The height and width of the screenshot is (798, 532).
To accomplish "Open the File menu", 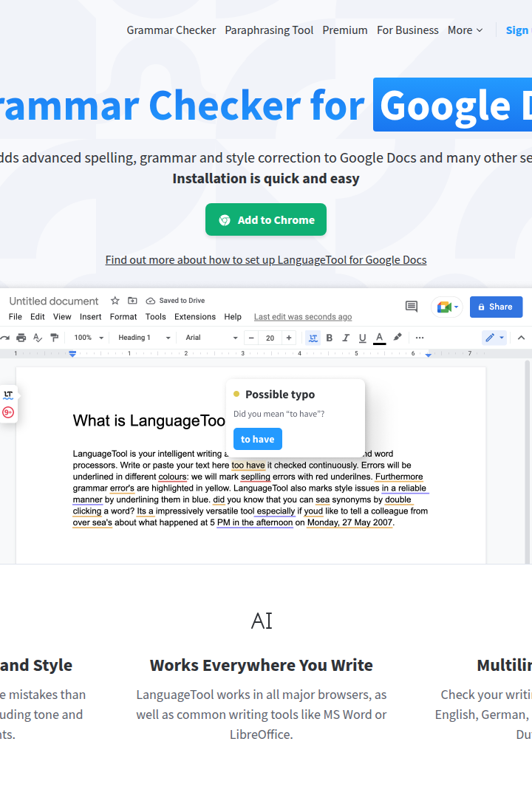I will click(16, 316).
